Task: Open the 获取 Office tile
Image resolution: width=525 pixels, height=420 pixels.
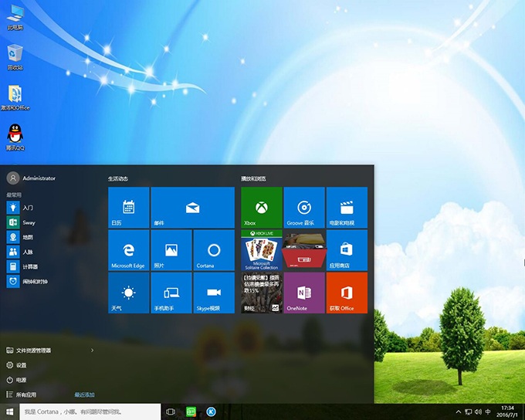Action: [347, 292]
